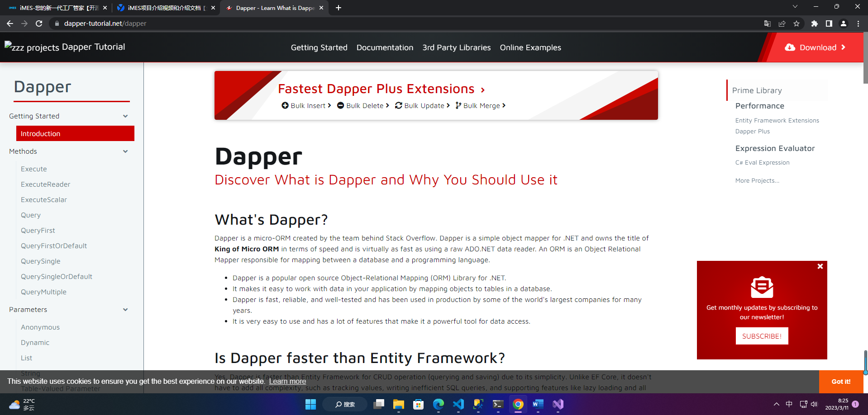Click the SUBSCRIBE! button
The height and width of the screenshot is (415, 868).
pyautogui.click(x=762, y=336)
